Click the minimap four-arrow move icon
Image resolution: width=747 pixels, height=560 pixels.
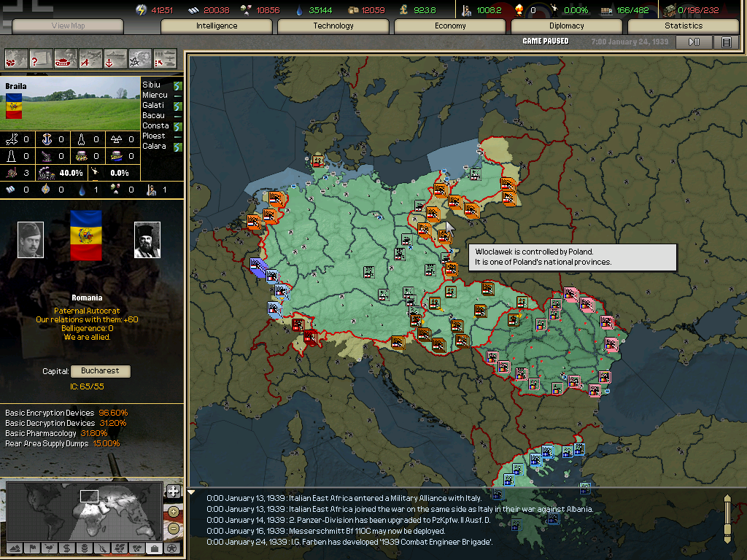174,491
